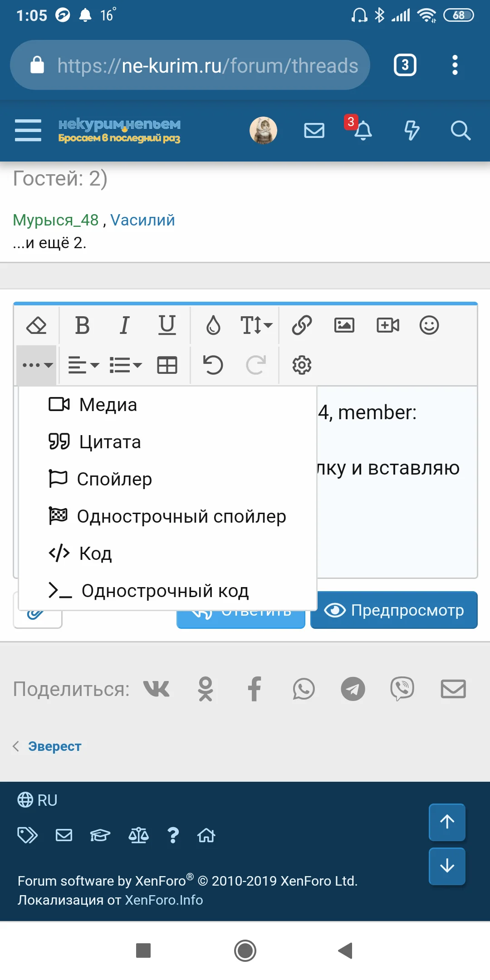Image resolution: width=490 pixels, height=980 pixels.
Task: Open the text color droplet picker
Action: pyautogui.click(x=213, y=325)
